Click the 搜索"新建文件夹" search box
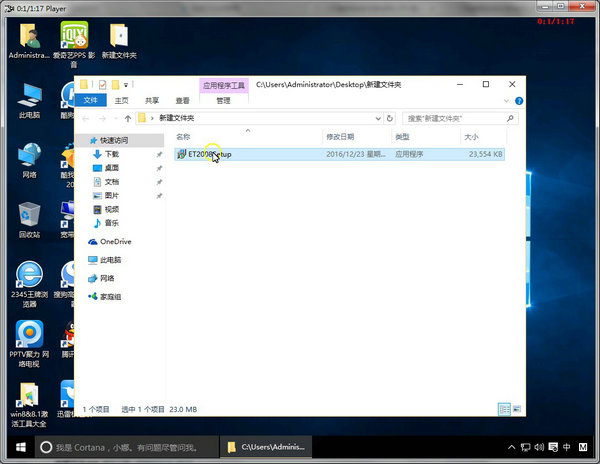Viewport: 600px width, 464px height. click(x=450, y=118)
